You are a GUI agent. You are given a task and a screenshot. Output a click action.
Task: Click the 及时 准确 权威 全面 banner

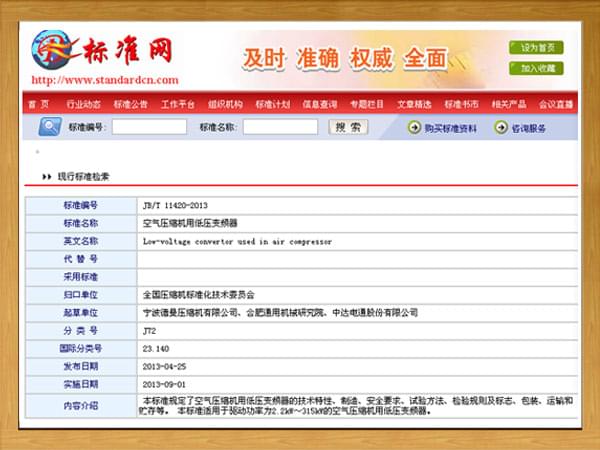[x=345, y=59]
